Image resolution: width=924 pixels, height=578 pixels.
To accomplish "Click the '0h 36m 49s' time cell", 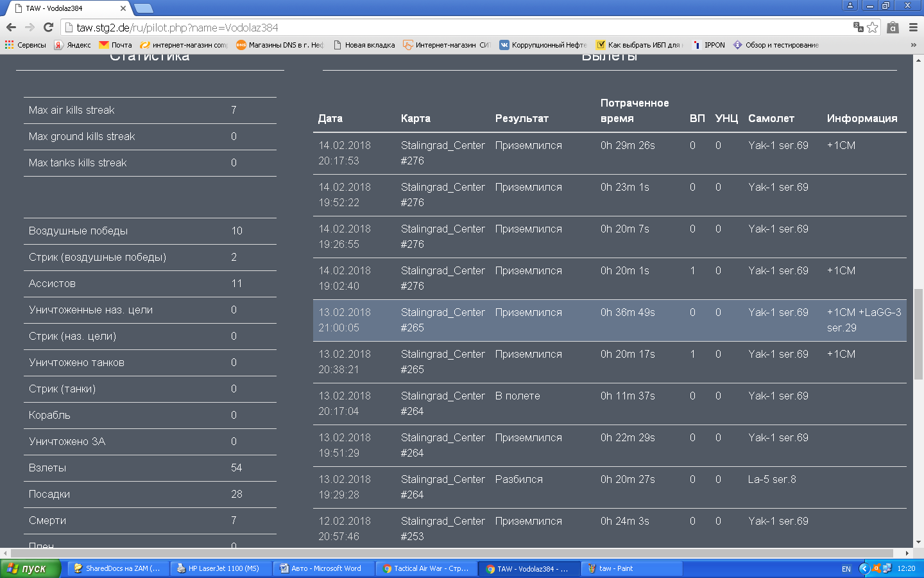I will tap(628, 312).
